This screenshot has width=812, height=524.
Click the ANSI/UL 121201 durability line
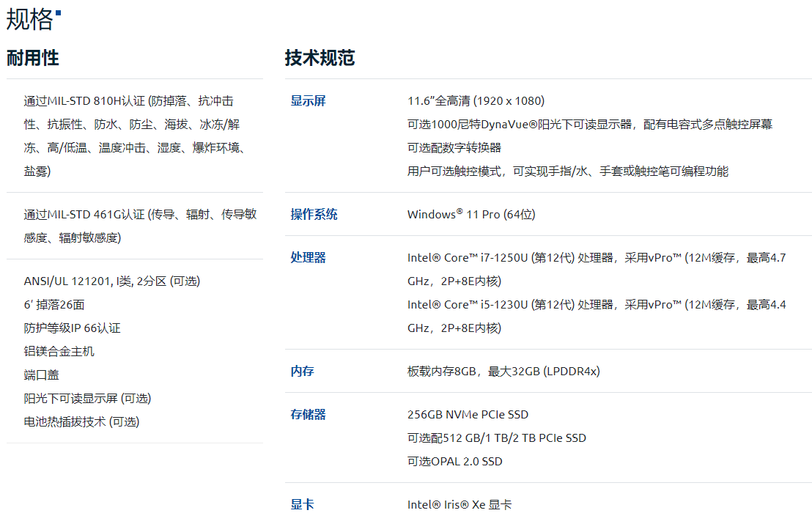(x=111, y=281)
